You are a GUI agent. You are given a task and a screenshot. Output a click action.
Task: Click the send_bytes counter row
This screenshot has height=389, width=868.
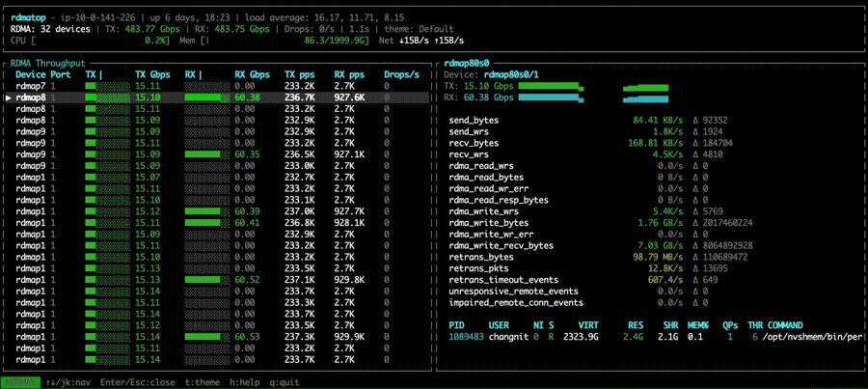coord(588,120)
